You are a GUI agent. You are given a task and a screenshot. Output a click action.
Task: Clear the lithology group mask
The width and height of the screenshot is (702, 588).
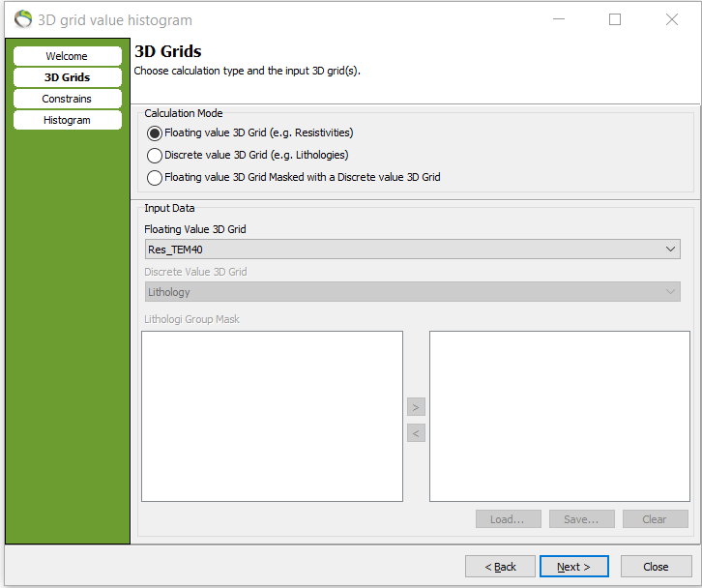point(655,519)
